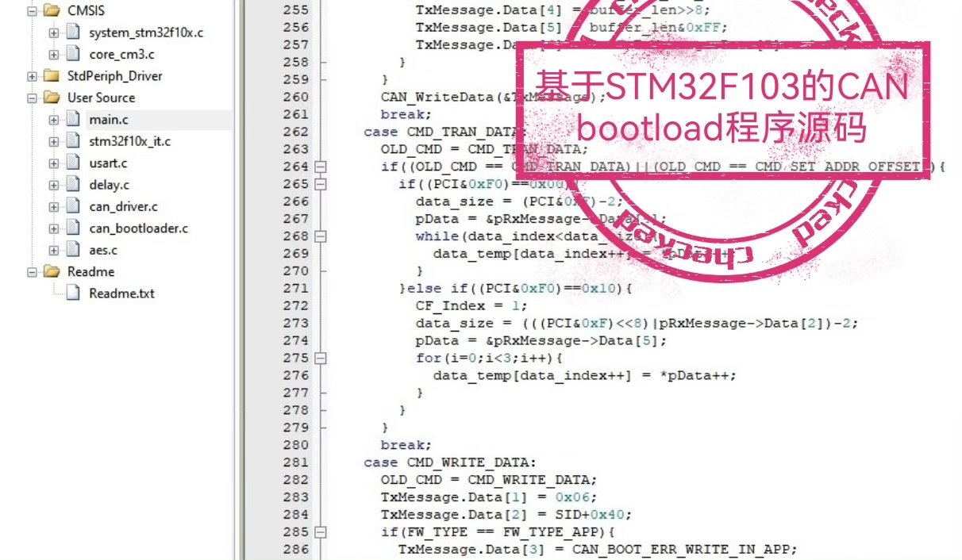Click 'case CMD_WRITE_DATA:' code line

click(x=450, y=462)
